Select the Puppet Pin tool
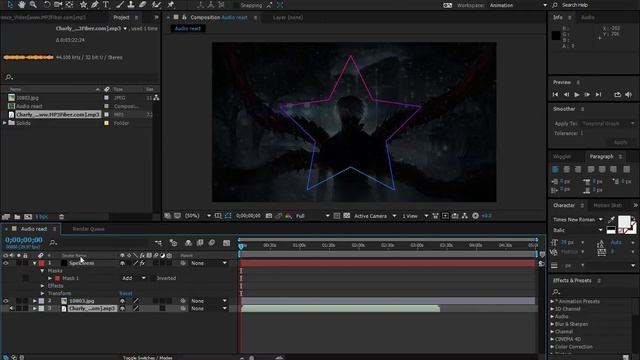Screen dimensions: 640x360 point(171,4)
